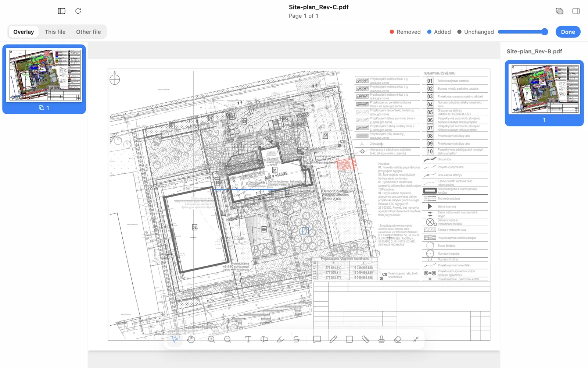This screenshot has height=368, width=588.
Task: Select the arrow selection tool
Action: pos(175,339)
